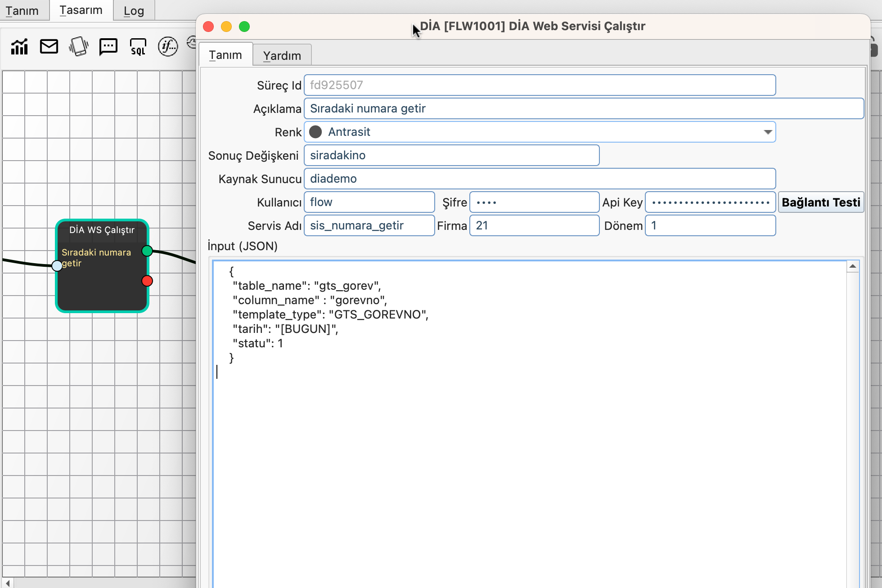
Task: Click the "table_name": "gts_gorev" line
Action: pyautogui.click(x=306, y=286)
